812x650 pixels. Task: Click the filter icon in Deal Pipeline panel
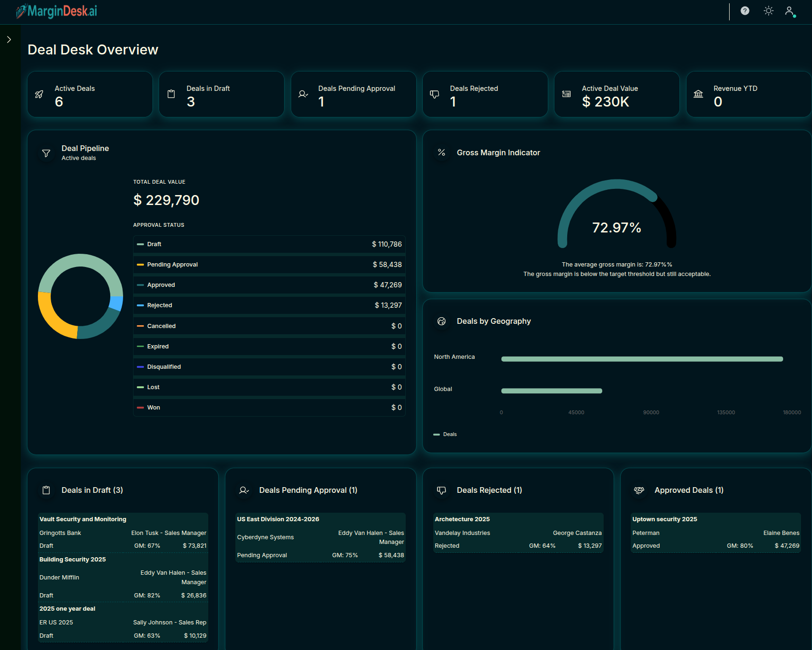click(x=46, y=153)
